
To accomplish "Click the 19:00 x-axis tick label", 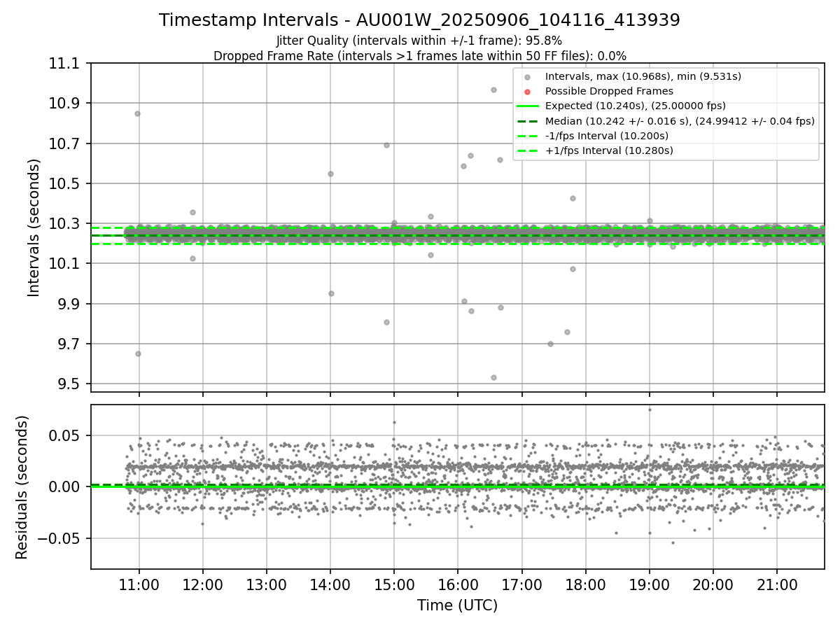I will tap(649, 584).
